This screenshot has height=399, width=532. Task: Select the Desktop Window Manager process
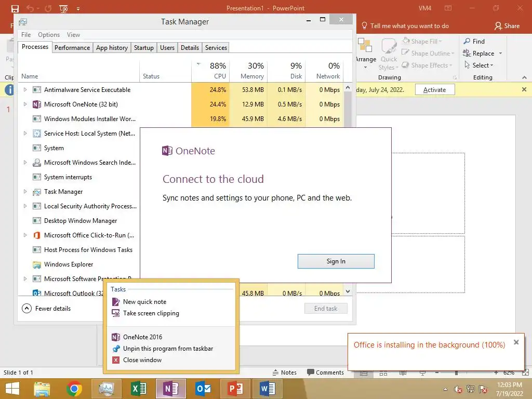(x=79, y=220)
